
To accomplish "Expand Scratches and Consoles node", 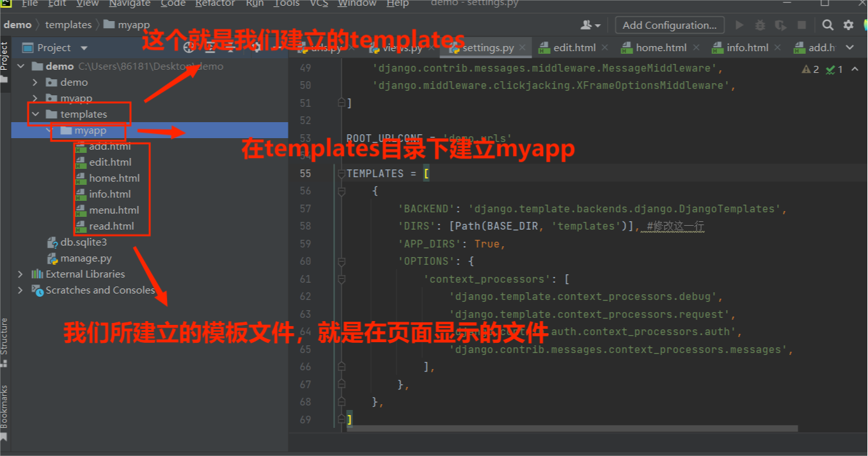I will click(20, 290).
